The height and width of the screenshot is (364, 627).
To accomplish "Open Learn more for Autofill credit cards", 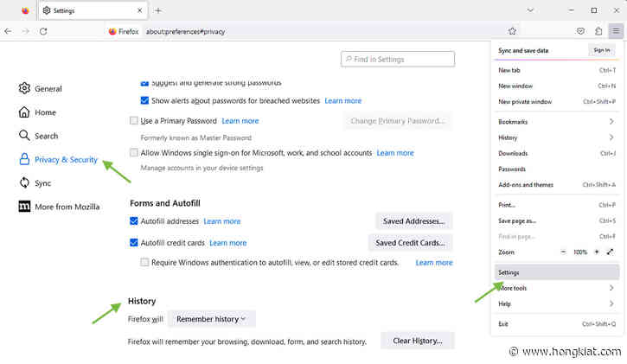I will (x=228, y=243).
